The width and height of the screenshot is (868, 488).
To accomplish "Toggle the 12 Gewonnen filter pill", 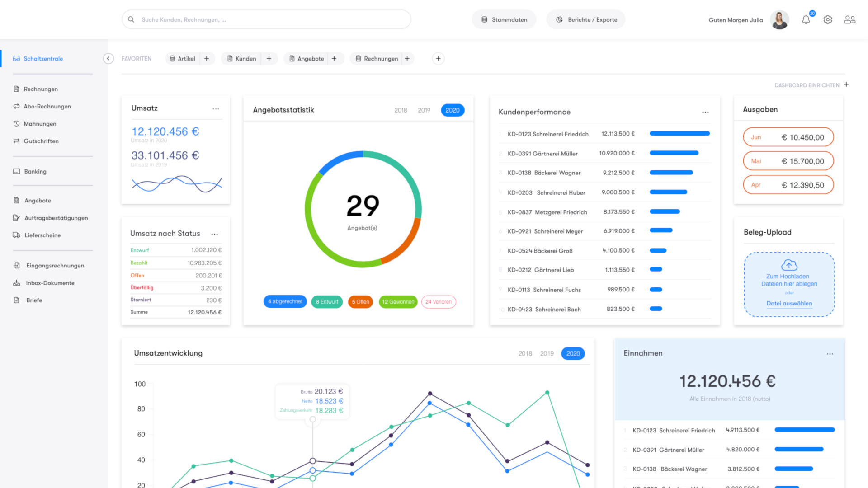I will click(398, 302).
